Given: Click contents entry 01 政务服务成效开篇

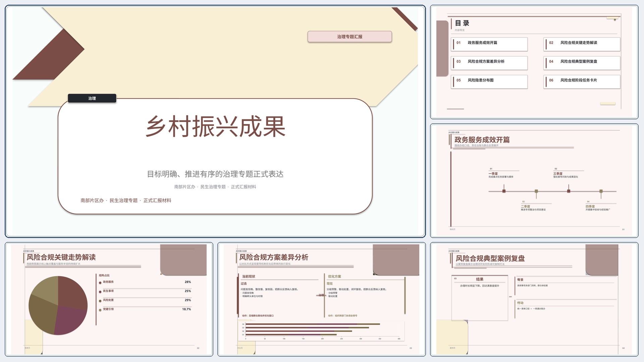Looking at the screenshot, I should click(x=489, y=44).
